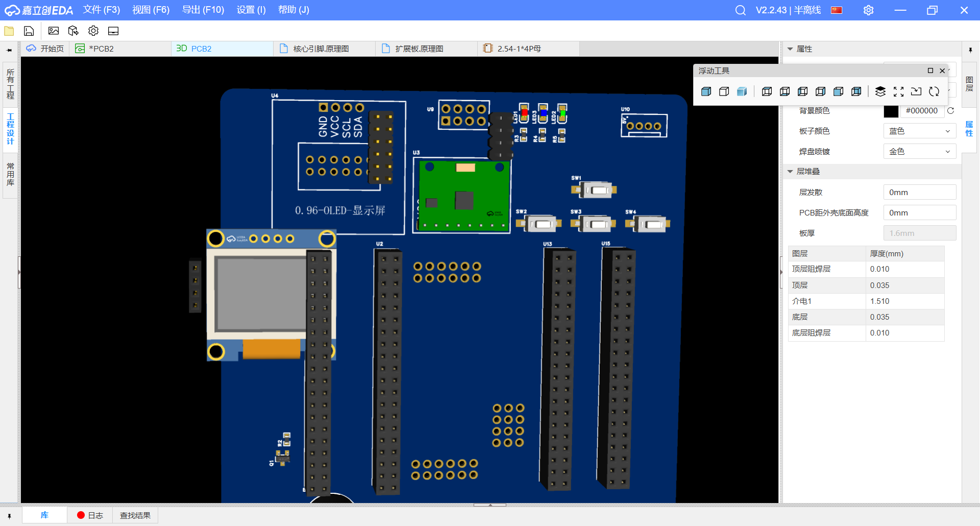
Task: Select the white outline cube display mode
Action: click(724, 91)
